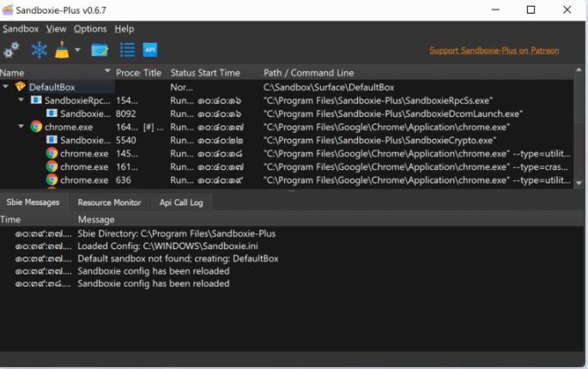Click the list view toolbar icon
Viewport: 588px width, 369px height.
coord(127,50)
